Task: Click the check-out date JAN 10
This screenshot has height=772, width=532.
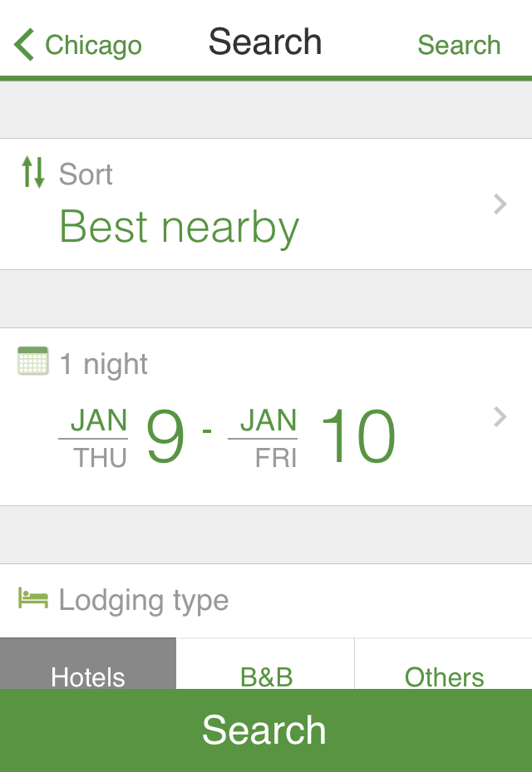Action: pos(312,437)
